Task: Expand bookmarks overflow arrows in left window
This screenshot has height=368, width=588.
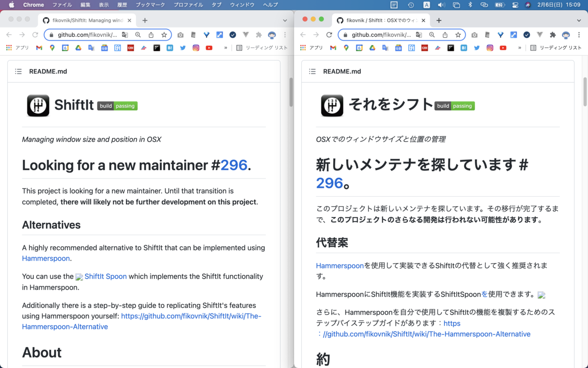Action: [x=225, y=48]
